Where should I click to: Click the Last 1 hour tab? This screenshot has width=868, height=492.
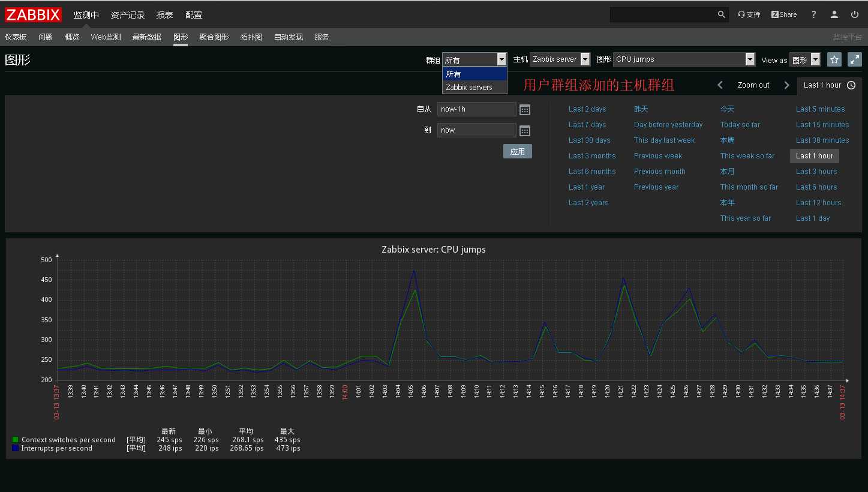pos(830,85)
